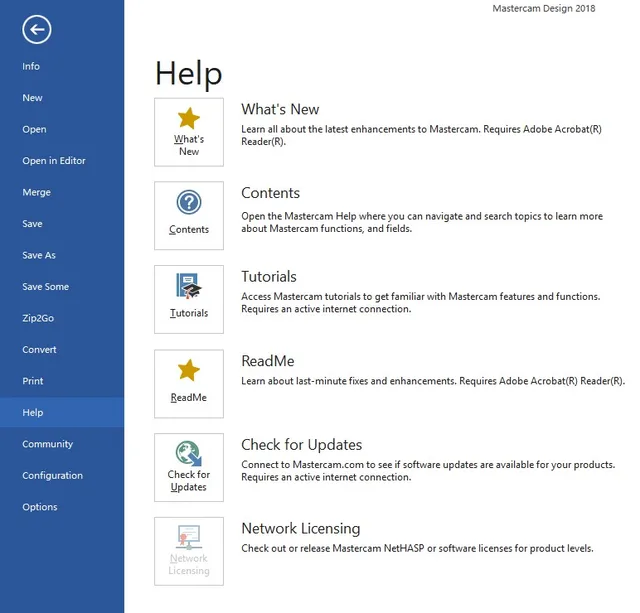Viewport: 640px width, 613px height.
Task: Click Save in the sidebar
Action: tap(62, 224)
